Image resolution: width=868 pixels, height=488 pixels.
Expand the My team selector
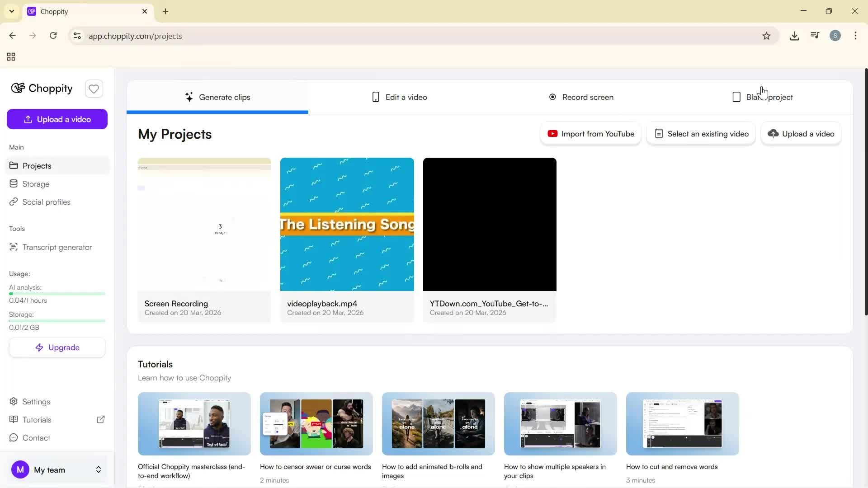click(98, 469)
